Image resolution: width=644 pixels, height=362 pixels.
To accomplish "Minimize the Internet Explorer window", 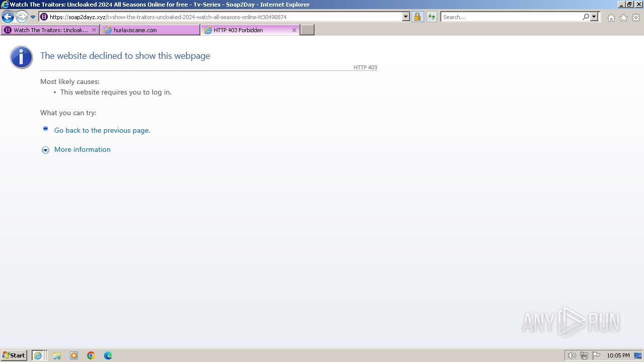I will 621,5.
